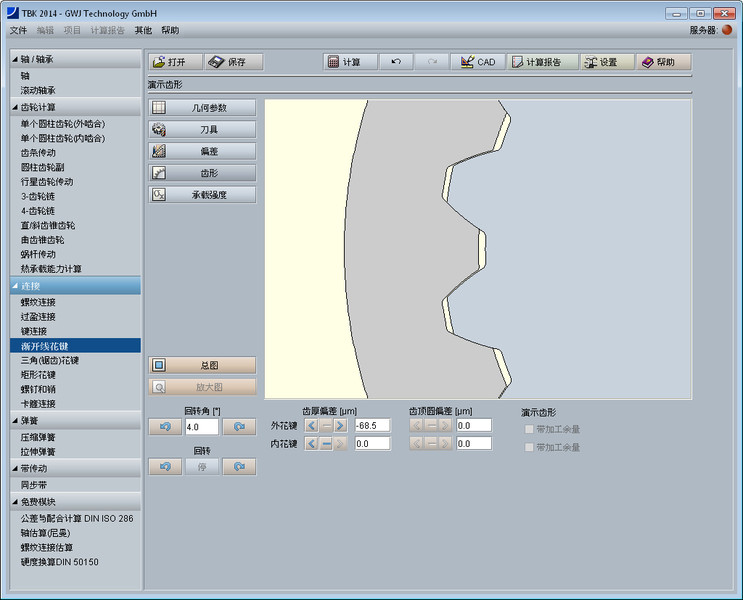Collapse the 连接 section header

coord(70,285)
